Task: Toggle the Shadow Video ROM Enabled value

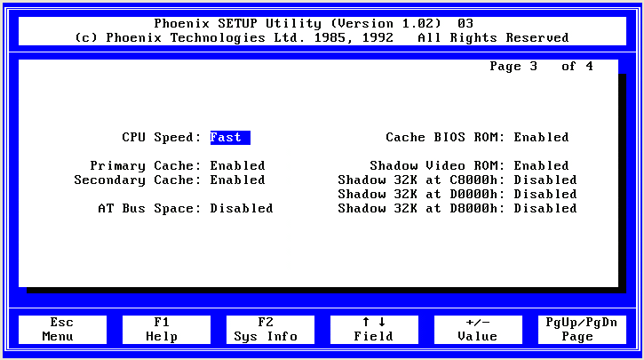Action: pos(541,165)
